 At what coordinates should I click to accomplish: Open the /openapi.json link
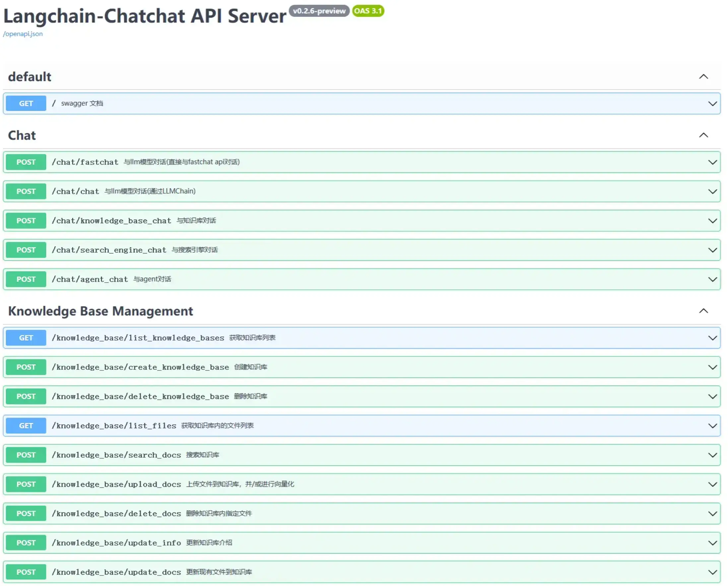click(23, 34)
